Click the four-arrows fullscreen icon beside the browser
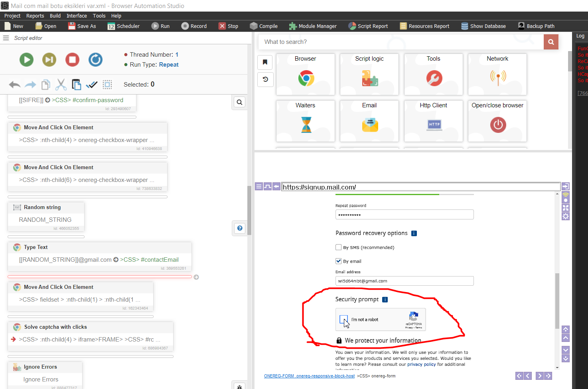 [566, 208]
